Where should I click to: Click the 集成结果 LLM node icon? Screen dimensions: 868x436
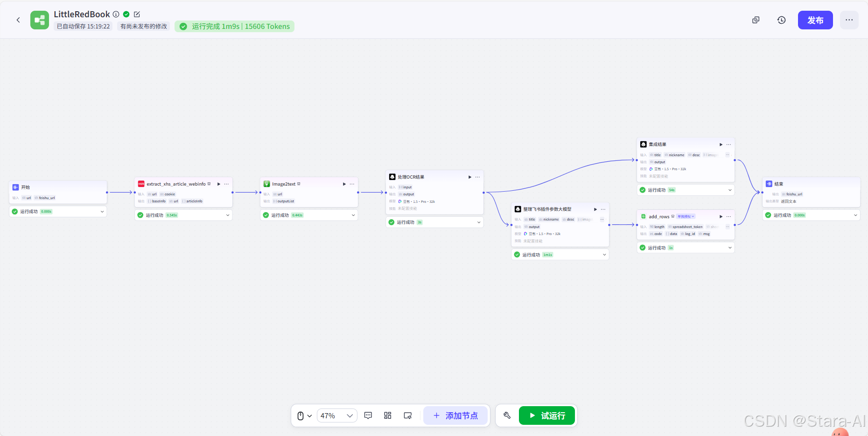(643, 144)
